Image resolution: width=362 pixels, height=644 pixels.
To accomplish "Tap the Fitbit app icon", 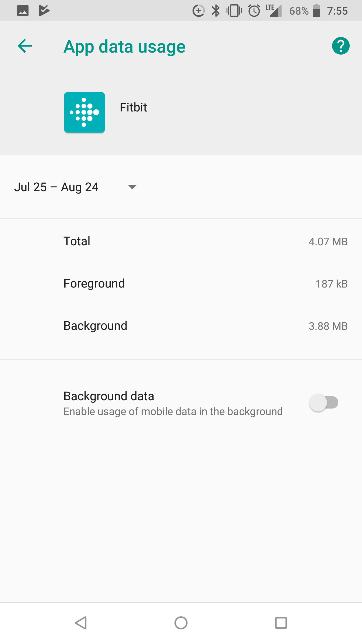I will [x=84, y=112].
